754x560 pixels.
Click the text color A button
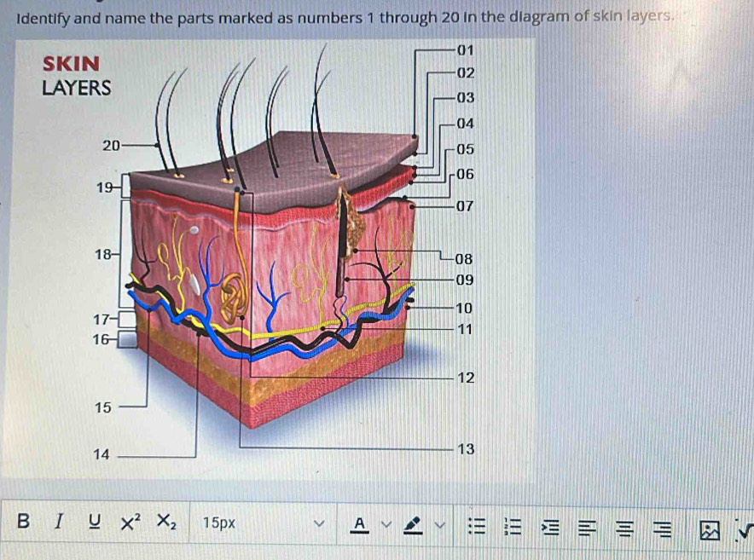(359, 524)
